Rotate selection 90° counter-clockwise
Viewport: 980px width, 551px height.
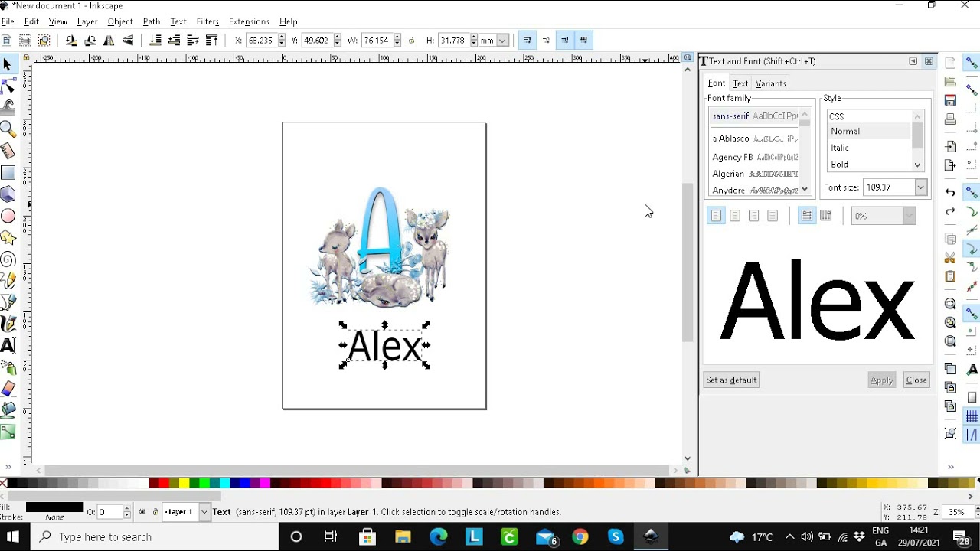(x=71, y=41)
